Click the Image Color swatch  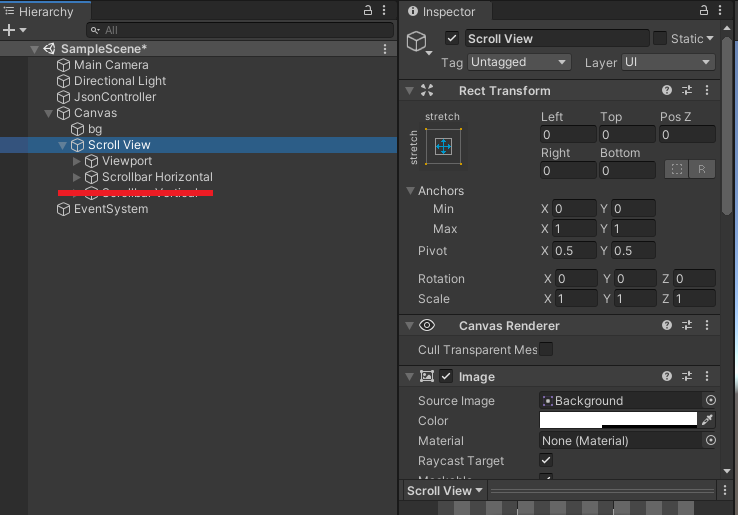618,420
